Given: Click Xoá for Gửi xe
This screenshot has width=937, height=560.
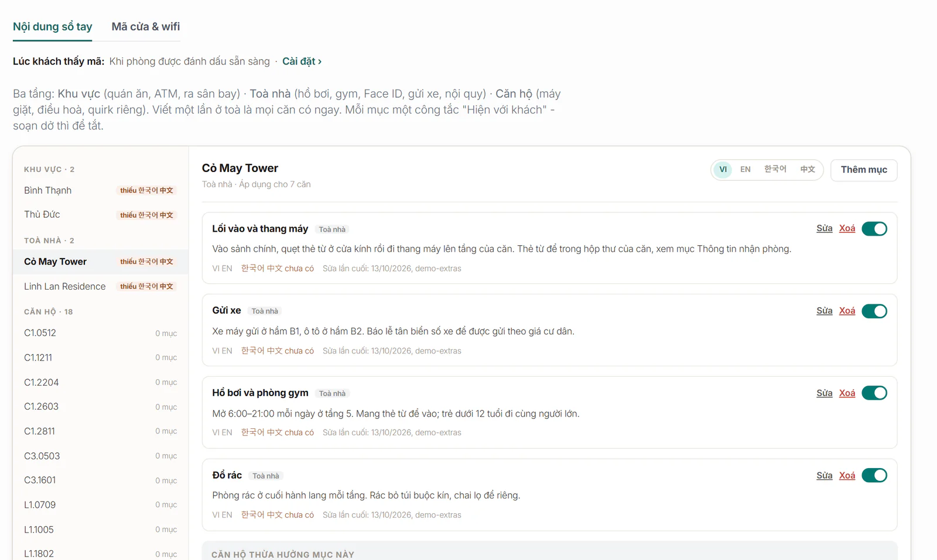Looking at the screenshot, I should [x=847, y=311].
